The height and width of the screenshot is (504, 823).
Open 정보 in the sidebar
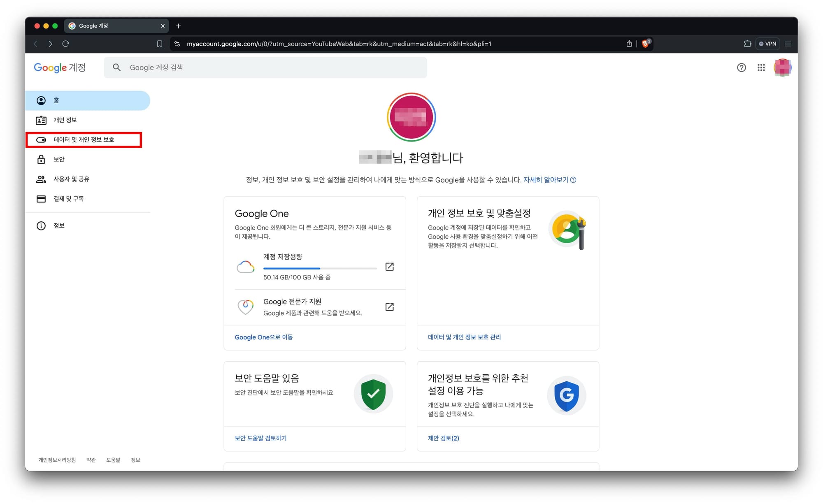(x=88, y=225)
